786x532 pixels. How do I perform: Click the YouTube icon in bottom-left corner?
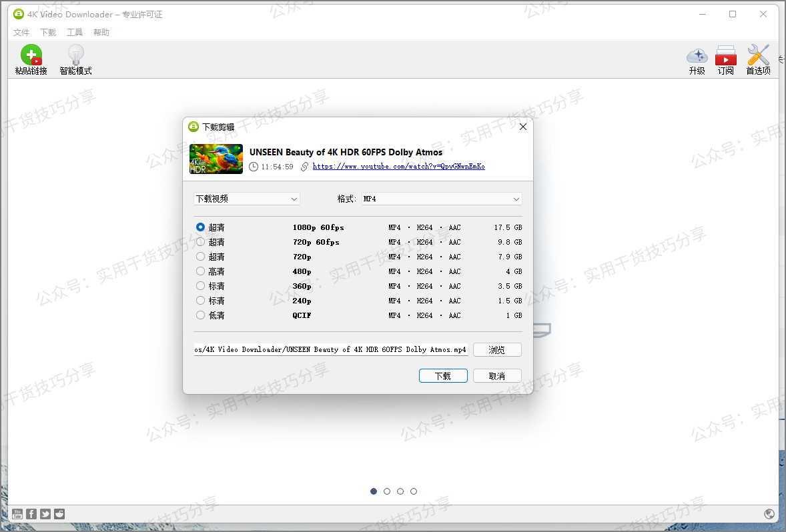click(x=17, y=514)
